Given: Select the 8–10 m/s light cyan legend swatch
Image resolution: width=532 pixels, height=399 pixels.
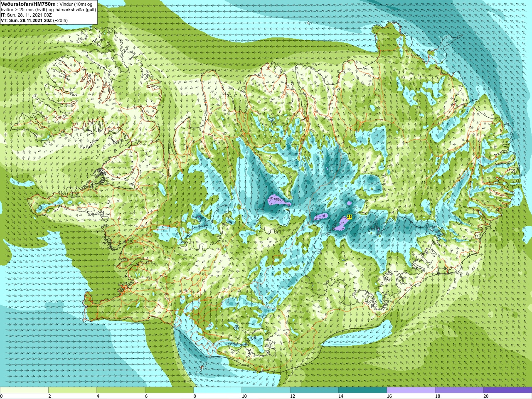Looking at the screenshot, I should click(217, 390).
